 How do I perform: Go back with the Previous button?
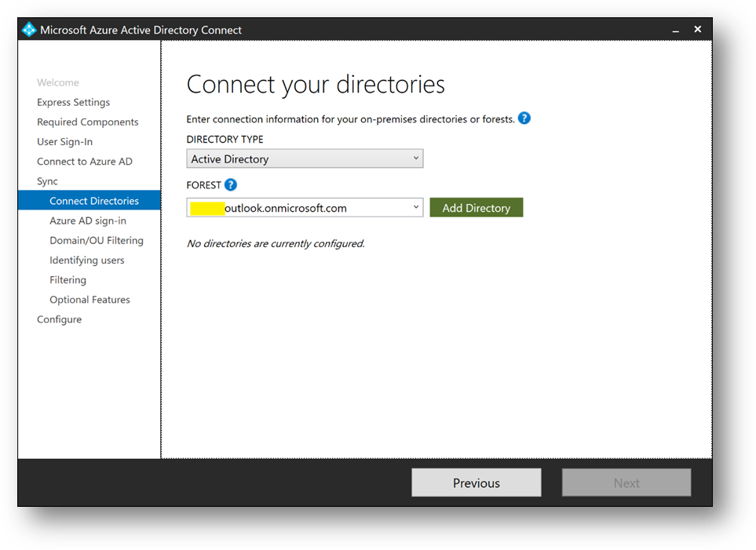477,483
